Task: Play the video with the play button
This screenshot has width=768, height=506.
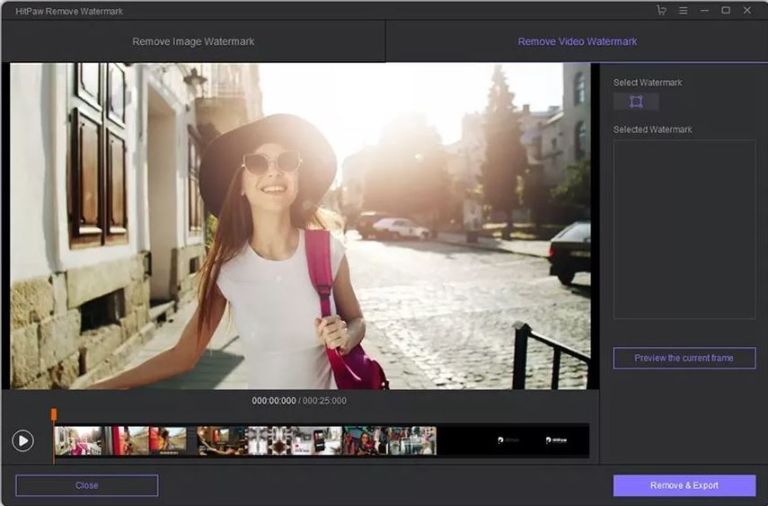Action: click(23, 440)
